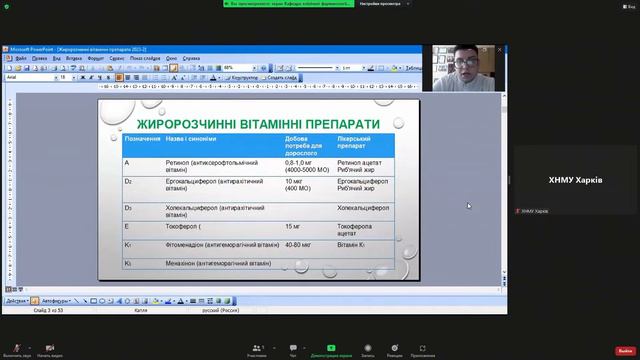Toggle text Shadow formatting

pyautogui.click(x=108, y=78)
